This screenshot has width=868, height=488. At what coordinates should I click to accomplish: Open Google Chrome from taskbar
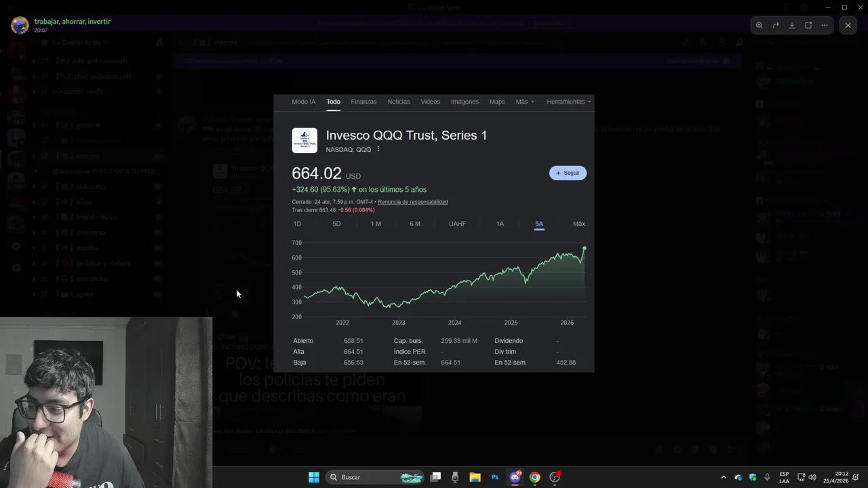coord(534,477)
